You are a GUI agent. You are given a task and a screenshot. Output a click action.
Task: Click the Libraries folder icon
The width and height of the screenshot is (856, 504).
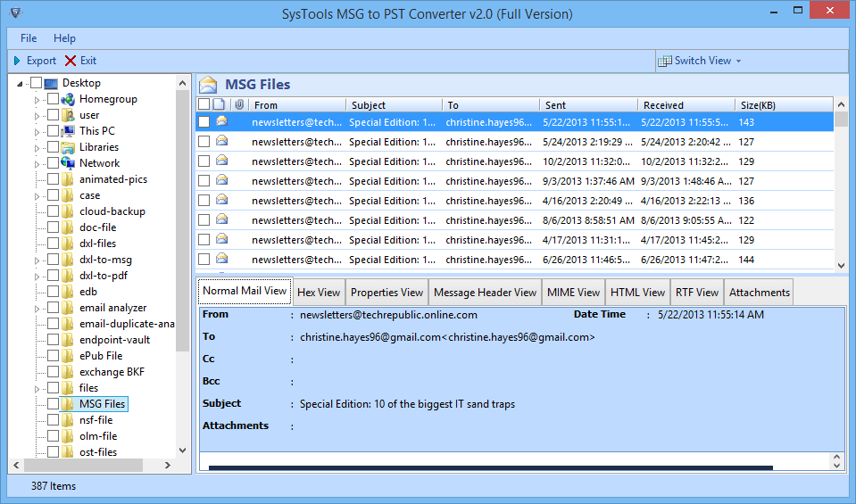pyautogui.click(x=68, y=147)
